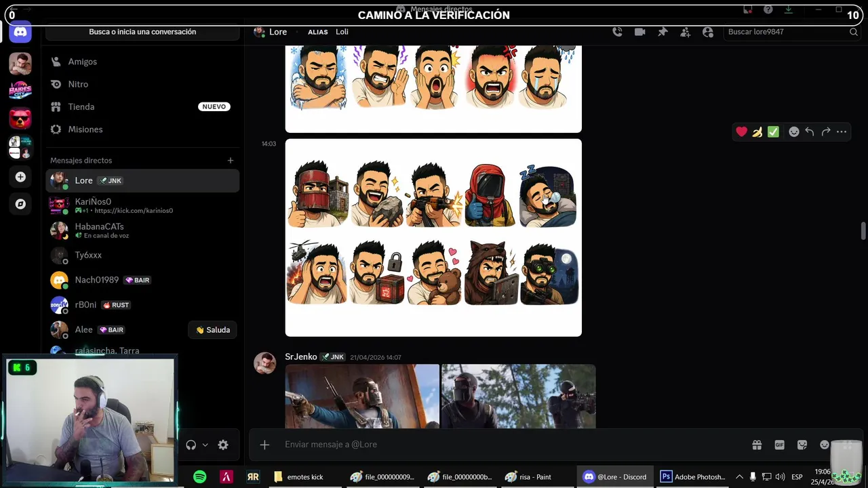868x488 pixels.
Task: Open Tienda in the sidebar
Action: coord(142,106)
